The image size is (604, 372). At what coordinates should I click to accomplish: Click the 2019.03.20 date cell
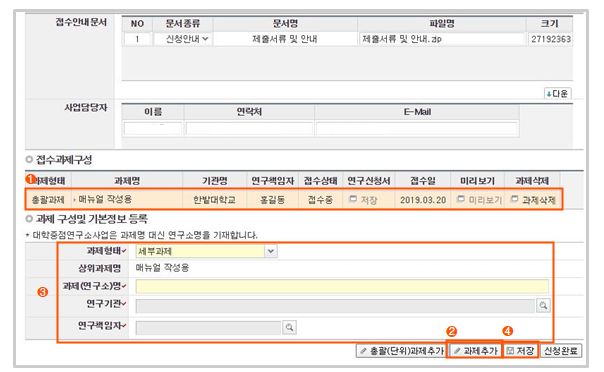423,200
